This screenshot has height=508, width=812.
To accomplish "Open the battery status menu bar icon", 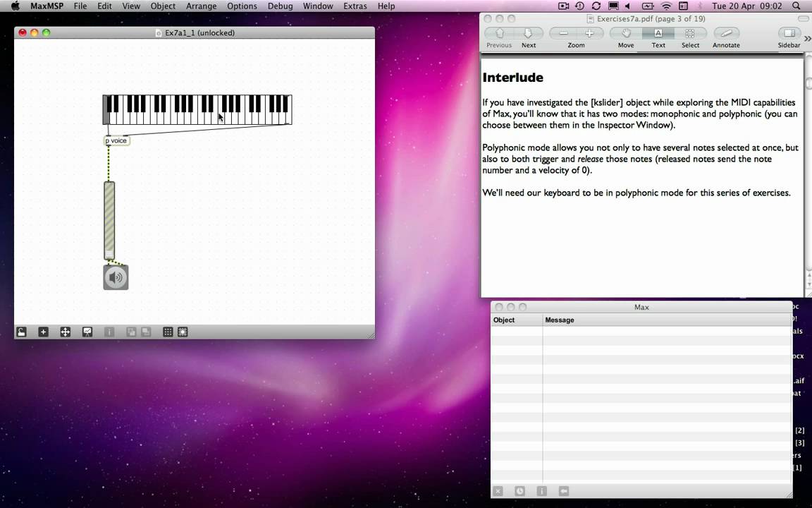I will [x=648, y=6].
